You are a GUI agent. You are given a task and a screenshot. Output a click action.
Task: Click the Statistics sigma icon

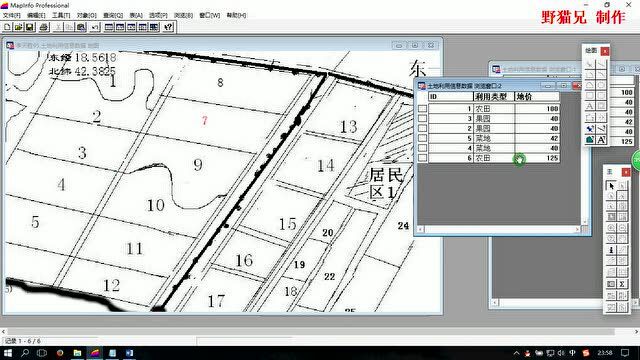(x=622, y=284)
